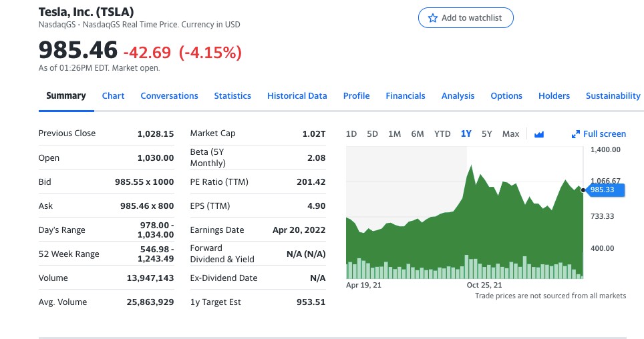
Task: Select the 6M chart range
Action: coord(418,134)
